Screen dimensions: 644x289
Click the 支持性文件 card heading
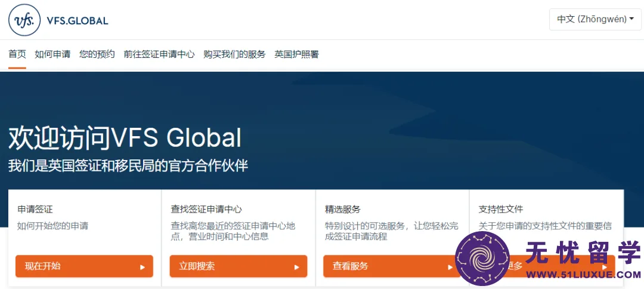(501, 209)
